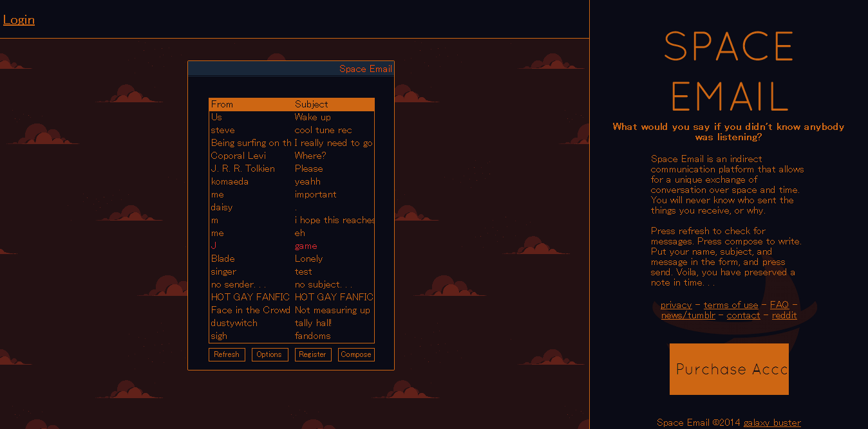Open the email titled 'Wake up'
868x429 pixels.
(311, 117)
